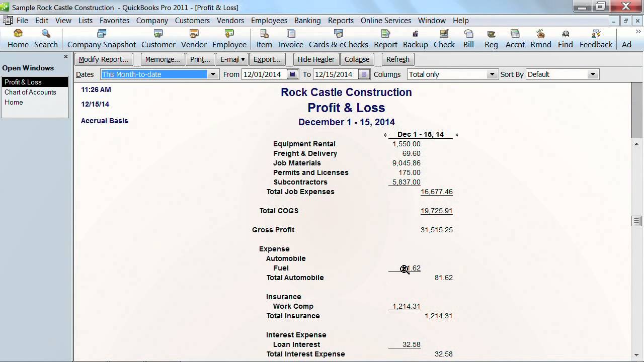The height and width of the screenshot is (362, 644).
Task: Write a Check via the toolbar icon
Action: click(x=444, y=39)
